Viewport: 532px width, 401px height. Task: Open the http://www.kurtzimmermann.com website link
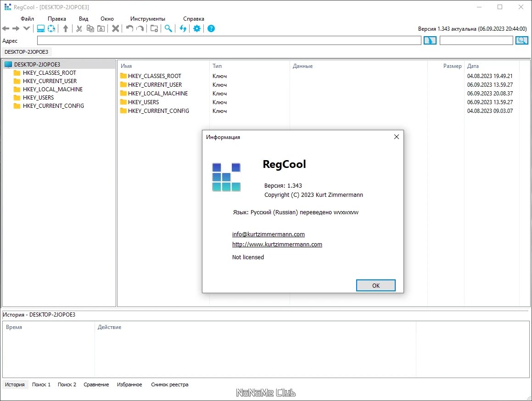click(277, 244)
